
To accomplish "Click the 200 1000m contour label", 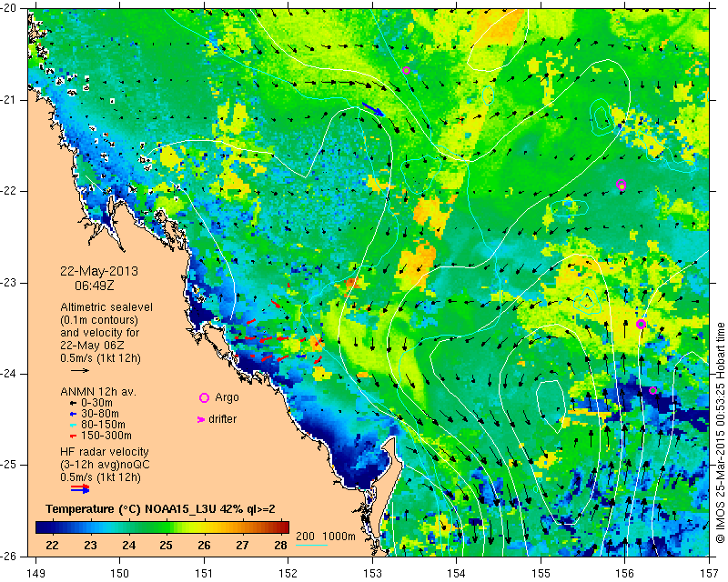I will (x=326, y=536).
